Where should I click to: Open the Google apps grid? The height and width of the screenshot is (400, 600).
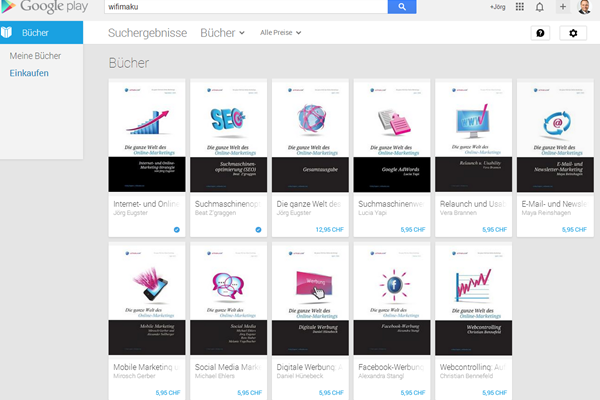point(520,6)
